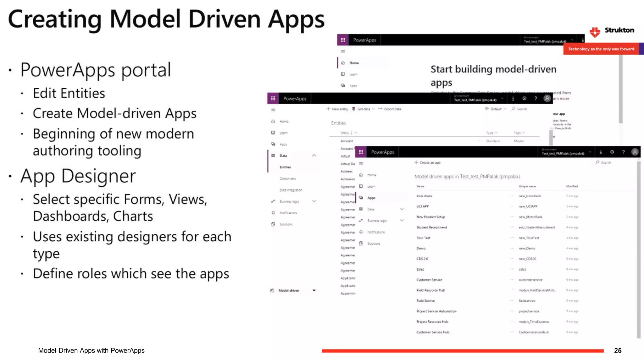Click New entity button
The height and width of the screenshot is (362, 644).
pos(337,109)
